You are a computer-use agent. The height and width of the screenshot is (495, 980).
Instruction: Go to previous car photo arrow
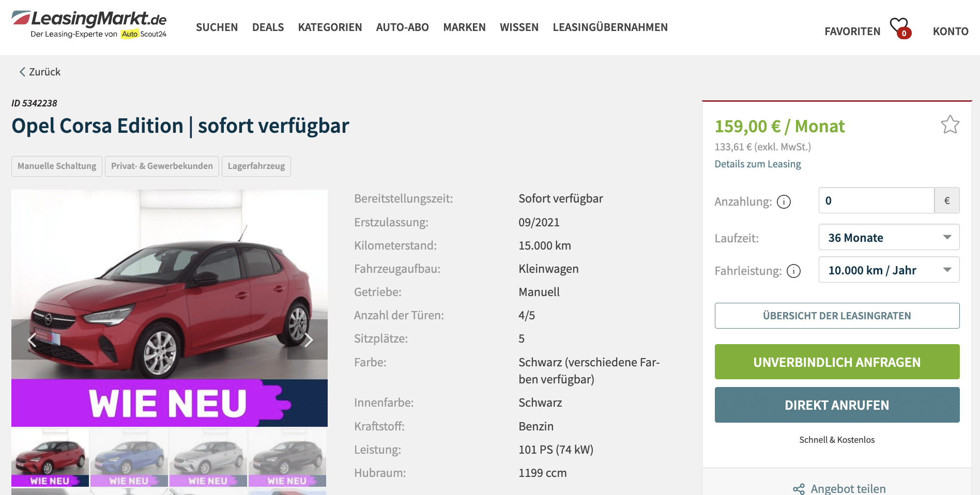click(x=32, y=339)
